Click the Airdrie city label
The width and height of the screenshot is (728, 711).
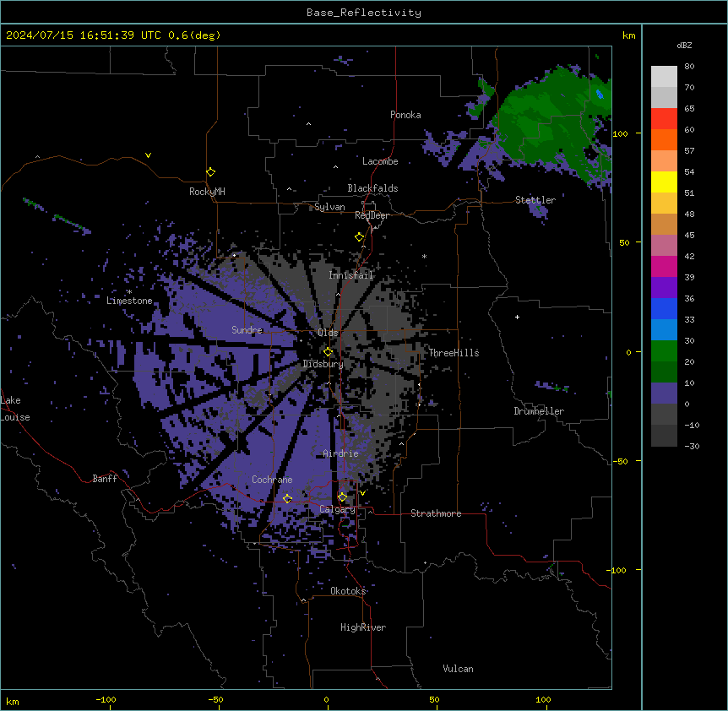pyautogui.click(x=341, y=453)
